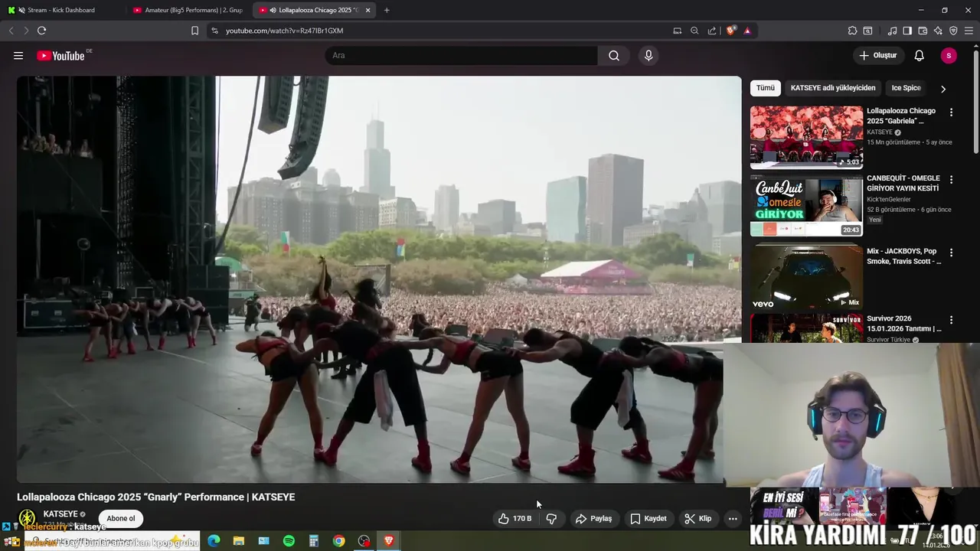Image resolution: width=980 pixels, height=551 pixels.
Task: Open options menu for JACKBOYS mix
Action: [952, 253]
